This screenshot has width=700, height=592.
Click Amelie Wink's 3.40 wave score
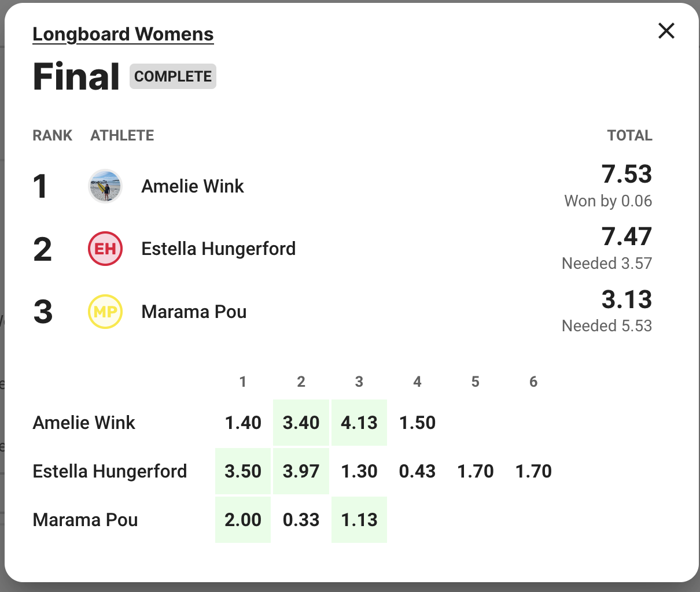click(301, 423)
